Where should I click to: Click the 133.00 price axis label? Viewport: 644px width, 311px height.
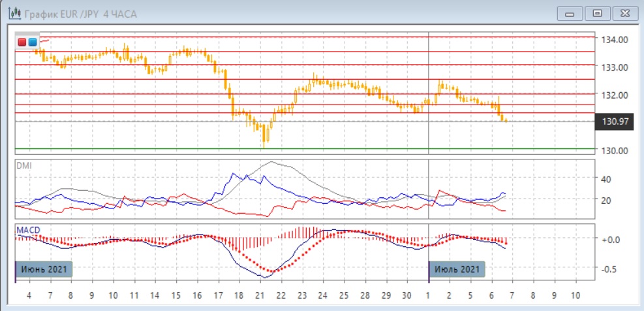click(x=615, y=67)
